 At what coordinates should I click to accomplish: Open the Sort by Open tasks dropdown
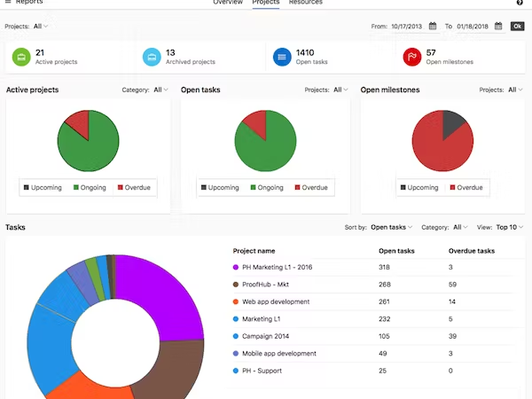392,227
